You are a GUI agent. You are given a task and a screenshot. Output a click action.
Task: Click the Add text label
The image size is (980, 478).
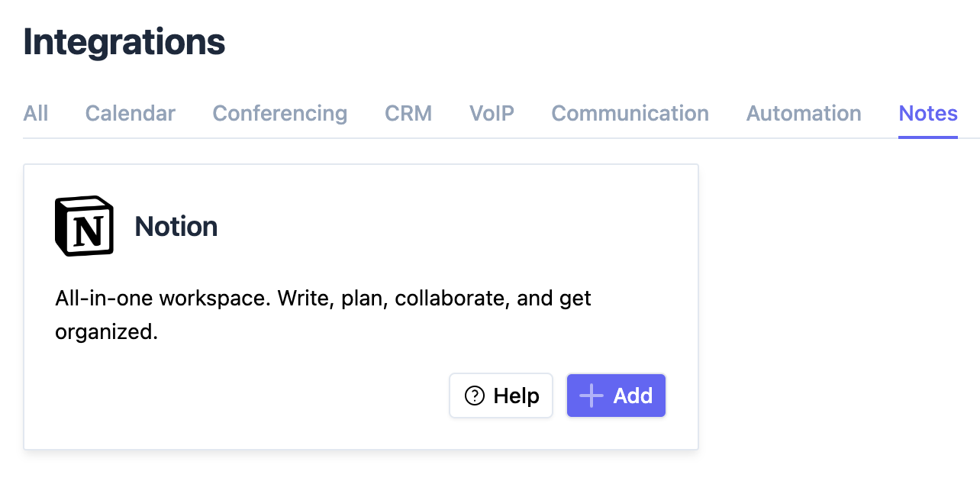633,396
